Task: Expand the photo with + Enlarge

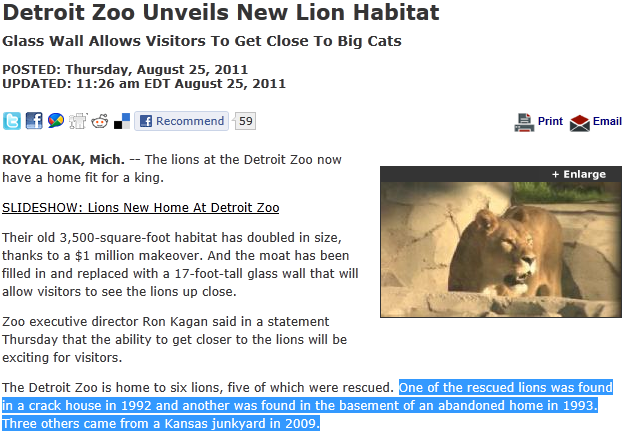Action: [578, 174]
